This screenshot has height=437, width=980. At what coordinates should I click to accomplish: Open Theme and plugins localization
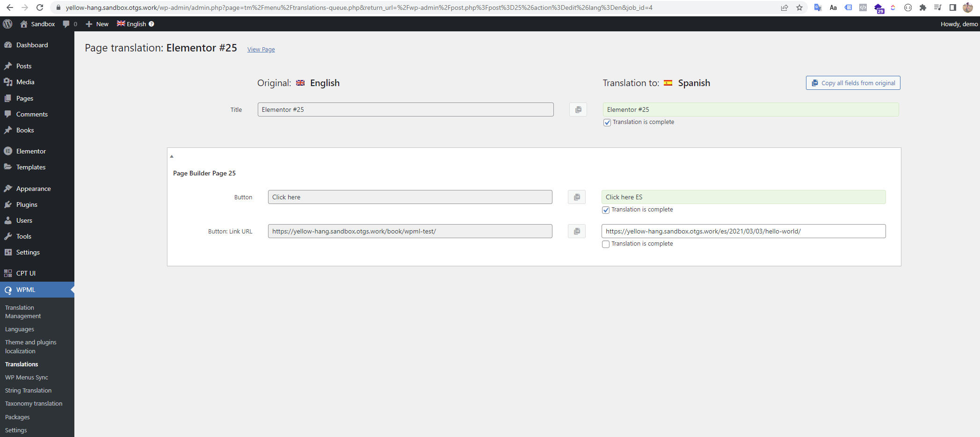click(x=30, y=347)
